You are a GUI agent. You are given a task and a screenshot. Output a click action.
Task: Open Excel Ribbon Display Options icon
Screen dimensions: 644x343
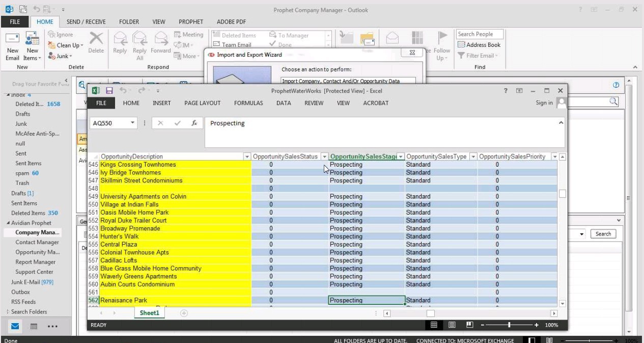click(519, 91)
